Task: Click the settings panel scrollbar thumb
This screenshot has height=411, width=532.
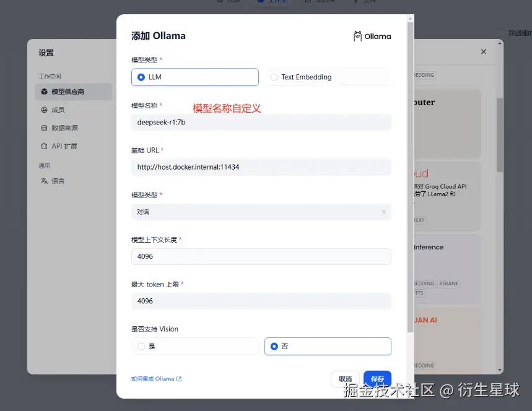Action: click(499, 135)
